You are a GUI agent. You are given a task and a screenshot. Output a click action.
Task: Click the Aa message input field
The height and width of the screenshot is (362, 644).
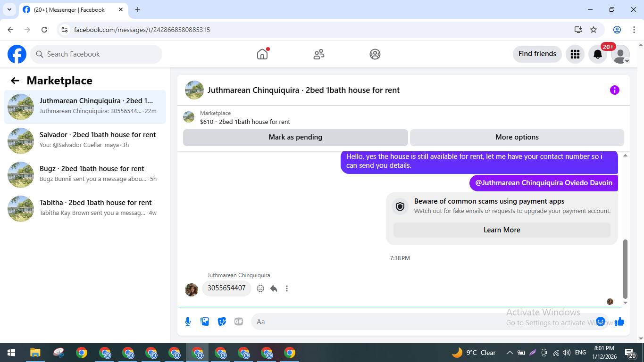pos(425,321)
